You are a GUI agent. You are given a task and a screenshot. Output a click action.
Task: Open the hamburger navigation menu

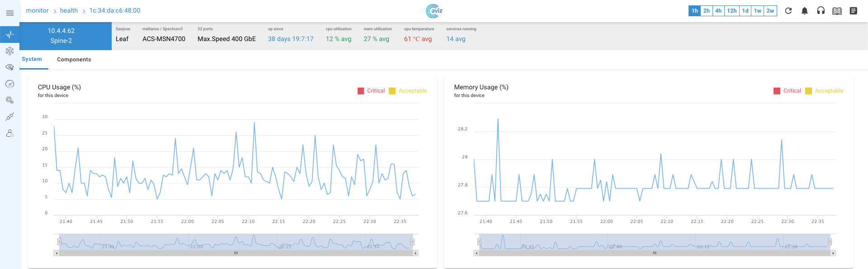point(9,13)
